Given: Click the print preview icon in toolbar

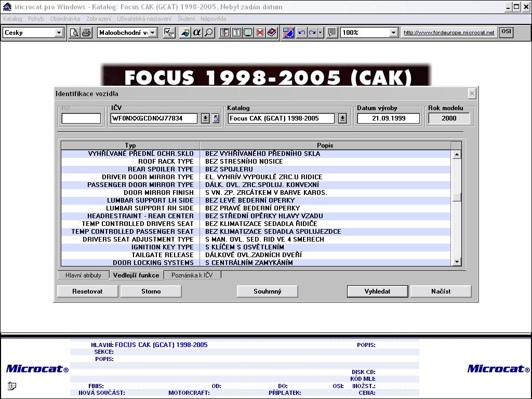Looking at the screenshot, I should point(74,33).
